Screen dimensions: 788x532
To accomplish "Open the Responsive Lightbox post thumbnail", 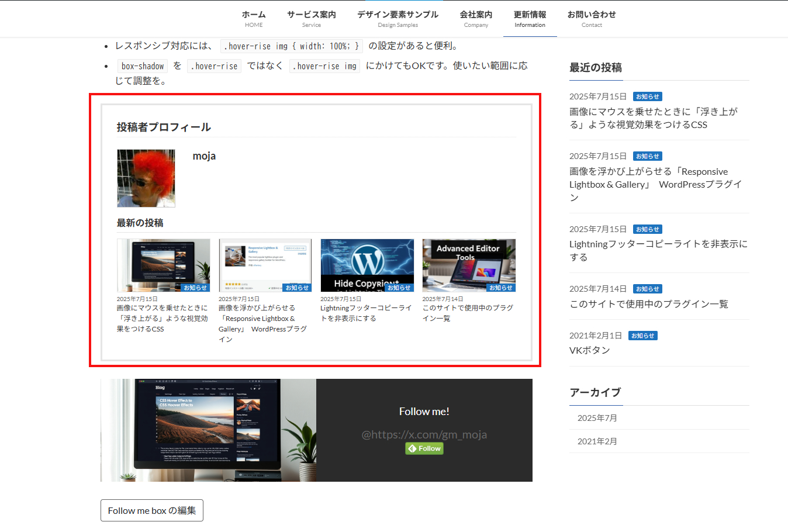I will pyautogui.click(x=265, y=265).
